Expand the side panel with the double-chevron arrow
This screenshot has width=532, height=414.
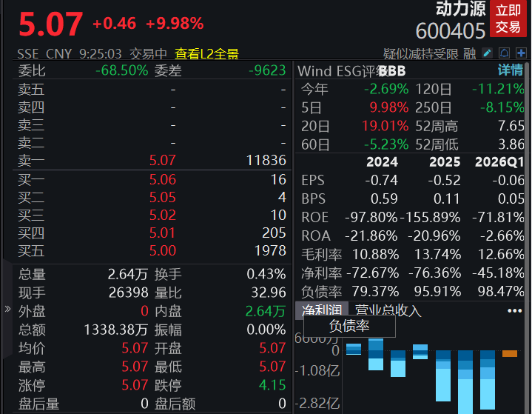click(7, 309)
